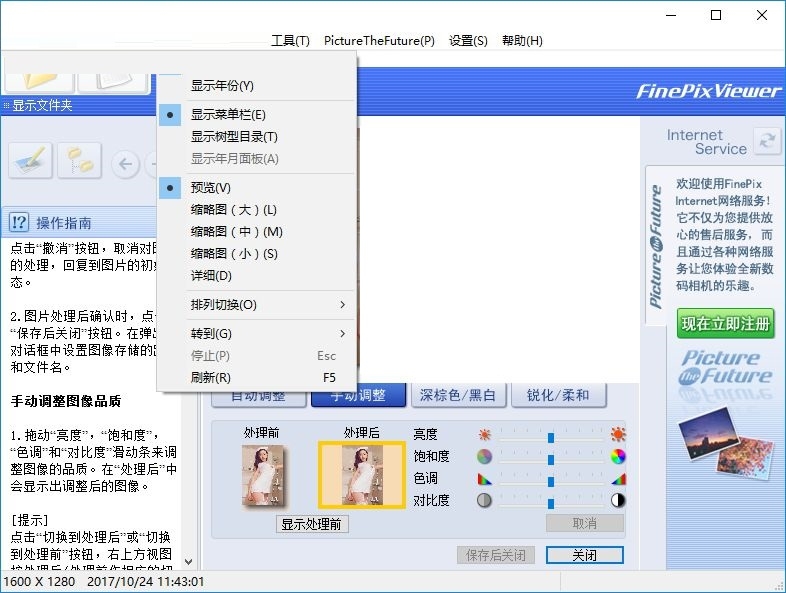Select 详细(D) view mode
This screenshot has height=593, width=786.
pyautogui.click(x=256, y=276)
